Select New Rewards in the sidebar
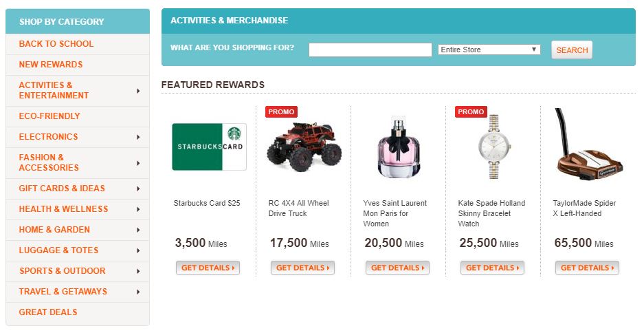 [x=51, y=65]
